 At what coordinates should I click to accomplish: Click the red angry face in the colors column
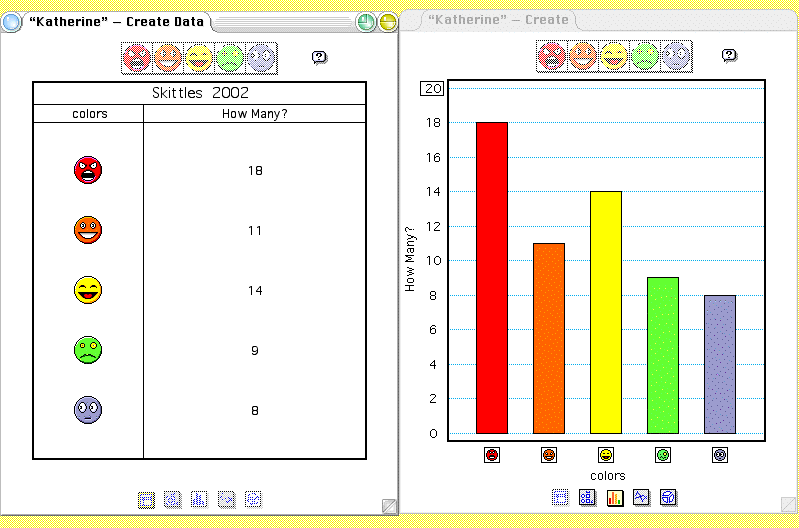88,170
